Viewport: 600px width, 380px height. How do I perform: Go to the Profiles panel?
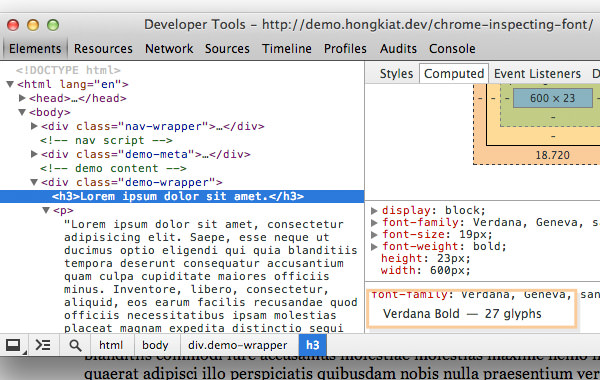pos(345,49)
